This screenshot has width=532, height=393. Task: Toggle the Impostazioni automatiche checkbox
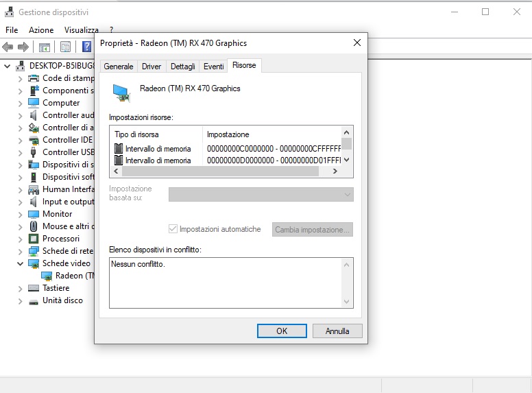173,229
